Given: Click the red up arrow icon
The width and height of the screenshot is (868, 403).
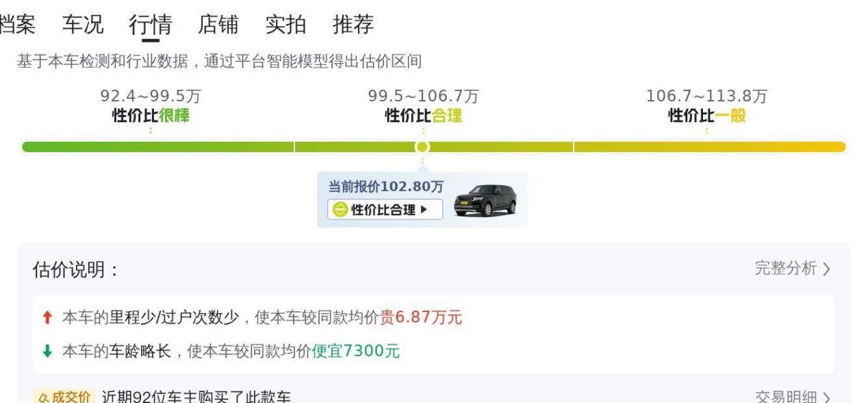Looking at the screenshot, I should [x=47, y=318].
